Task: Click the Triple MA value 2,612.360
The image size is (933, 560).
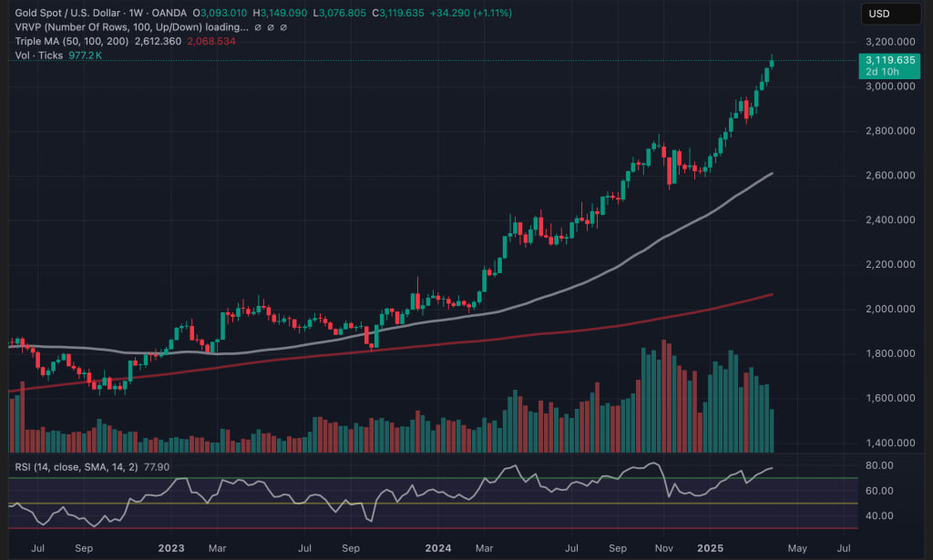Action: [157, 40]
